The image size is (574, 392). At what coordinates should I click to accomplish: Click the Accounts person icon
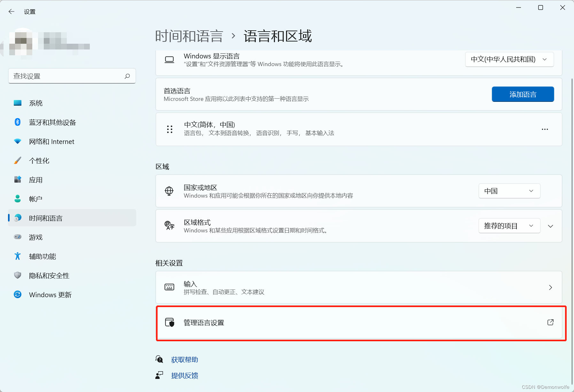[18, 199]
